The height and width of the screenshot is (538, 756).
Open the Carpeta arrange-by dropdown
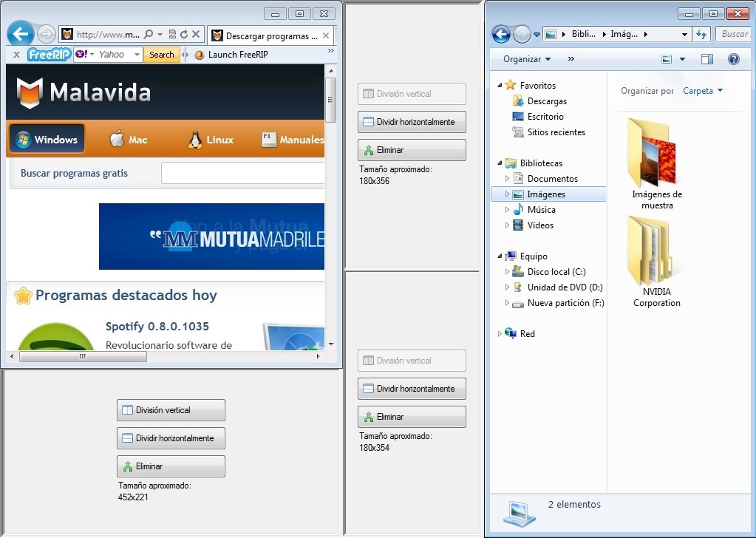[703, 91]
